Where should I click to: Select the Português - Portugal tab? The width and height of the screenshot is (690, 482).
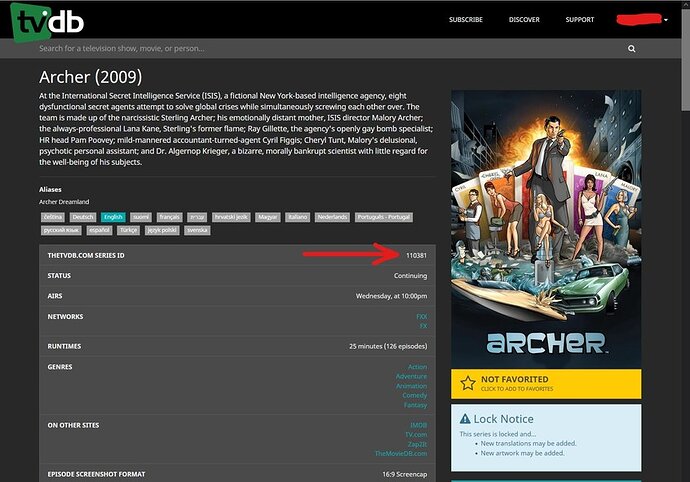[x=384, y=217]
